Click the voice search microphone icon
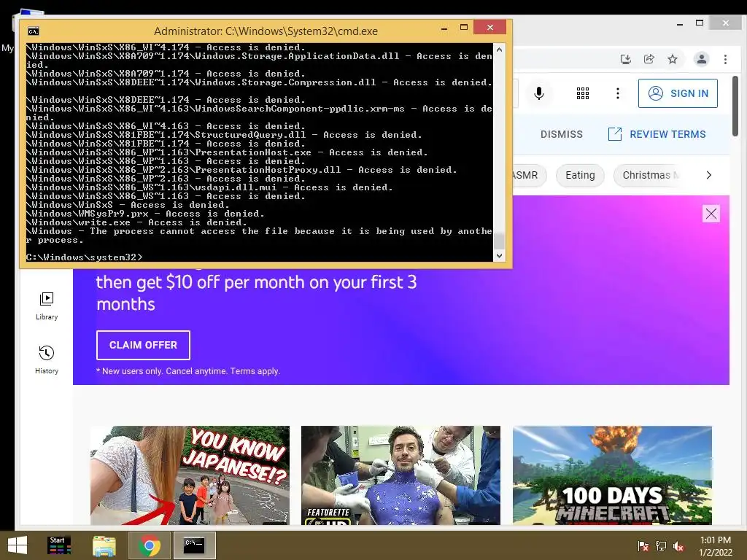The width and height of the screenshot is (747, 560). (539, 93)
